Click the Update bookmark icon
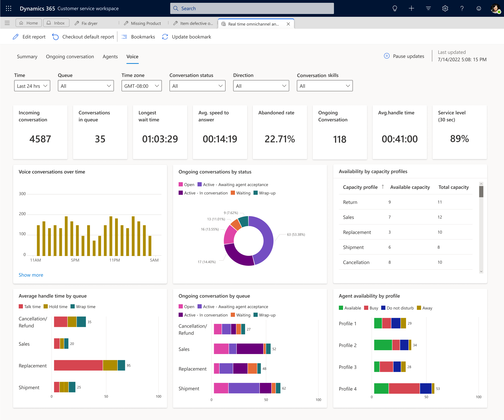 [x=165, y=37]
